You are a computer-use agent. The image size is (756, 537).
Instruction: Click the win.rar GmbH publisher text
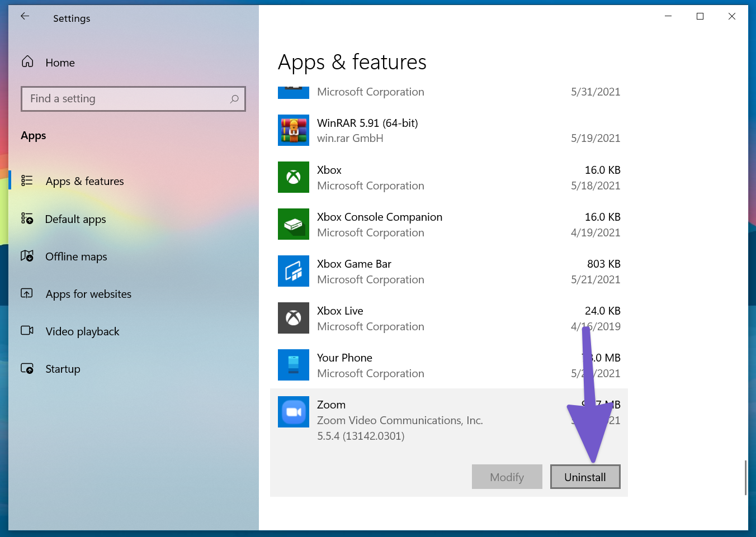pyautogui.click(x=350, y=138)
